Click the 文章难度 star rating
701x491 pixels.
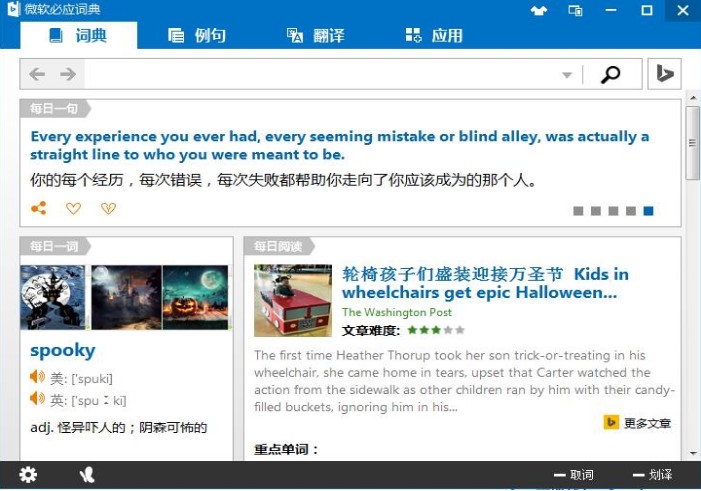[x=436, y=330]
